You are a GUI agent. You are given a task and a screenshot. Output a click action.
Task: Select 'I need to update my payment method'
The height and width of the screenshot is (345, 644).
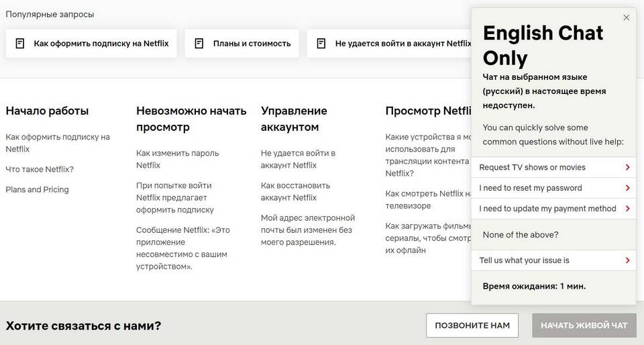tap(553, 208)
